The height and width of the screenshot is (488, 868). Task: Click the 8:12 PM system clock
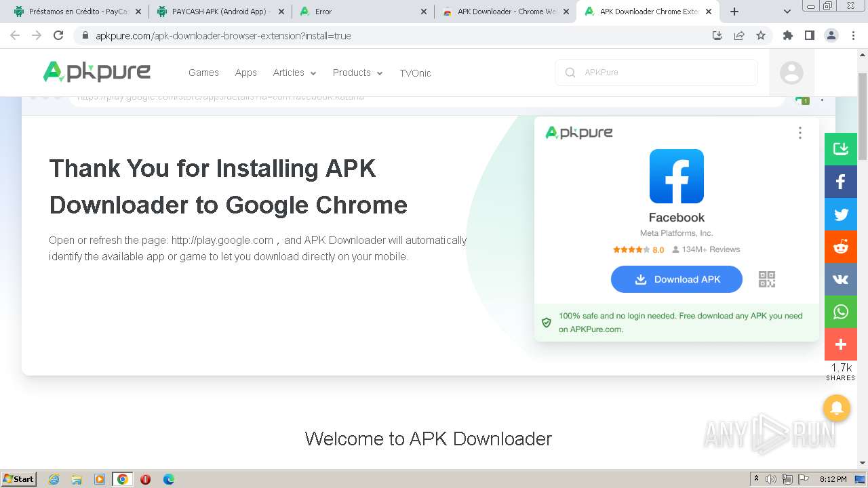pos(833,479)
